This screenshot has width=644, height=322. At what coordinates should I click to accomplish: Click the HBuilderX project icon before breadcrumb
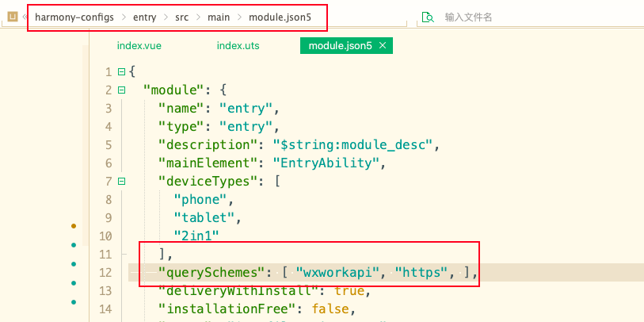coord(13,16)
